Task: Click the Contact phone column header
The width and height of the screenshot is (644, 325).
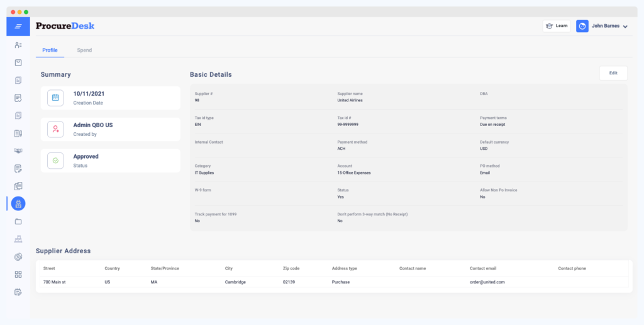Action: pos(572,268)
